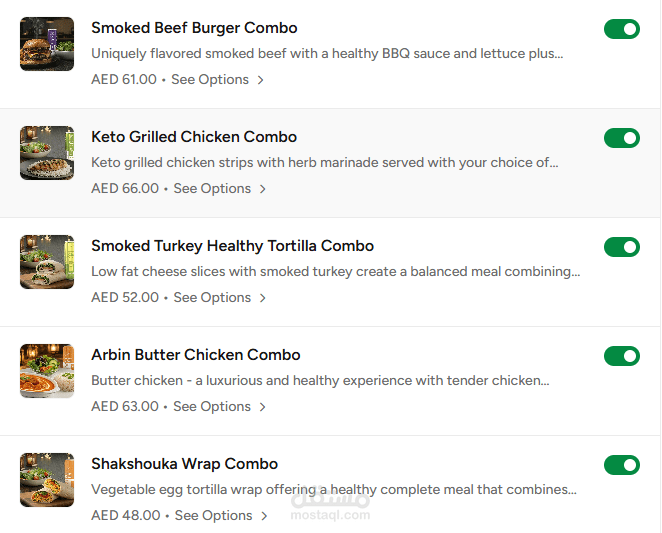This screenshot has height=533, width=662.
Task: Click See Options for Arbin Butter Chicken
Action: pos(211,407)
